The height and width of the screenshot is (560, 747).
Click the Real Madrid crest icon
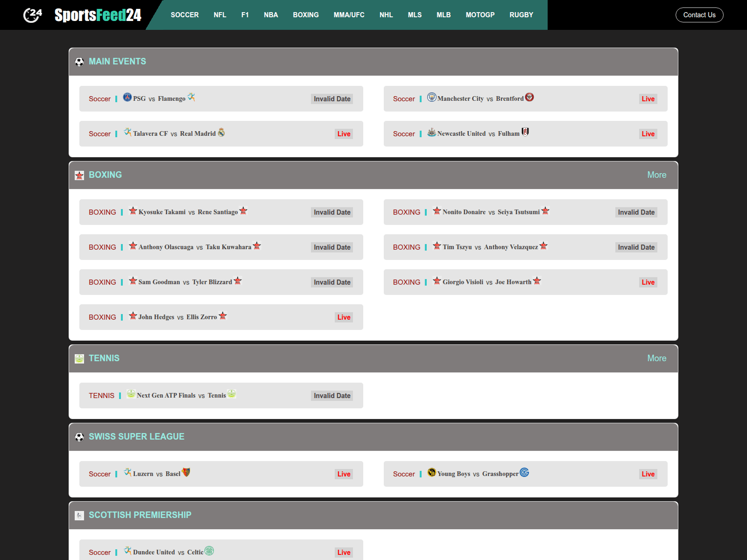tap(221, 133)
